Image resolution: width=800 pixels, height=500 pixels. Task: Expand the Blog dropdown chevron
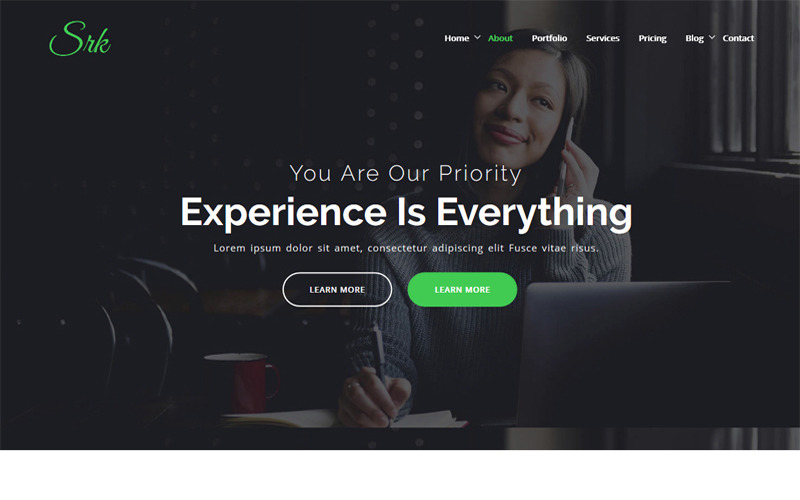[x=712, y=37]
